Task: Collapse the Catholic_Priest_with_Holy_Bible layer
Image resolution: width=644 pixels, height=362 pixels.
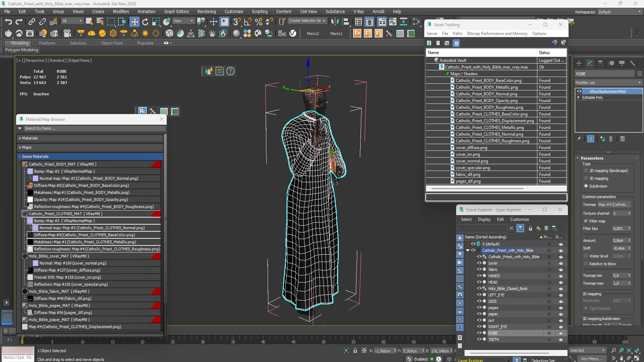Action: point(468,250)
